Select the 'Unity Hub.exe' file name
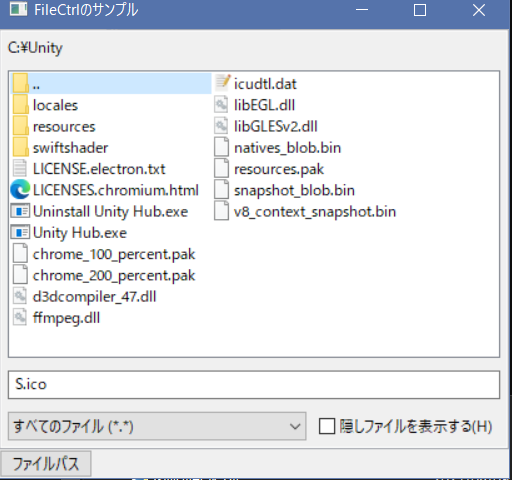 point(80,233)
